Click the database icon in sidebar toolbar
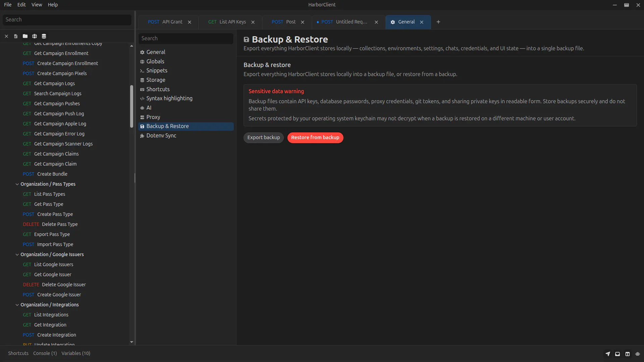The height and width of the screenshot is (362, 644). (x=44, y=36)
